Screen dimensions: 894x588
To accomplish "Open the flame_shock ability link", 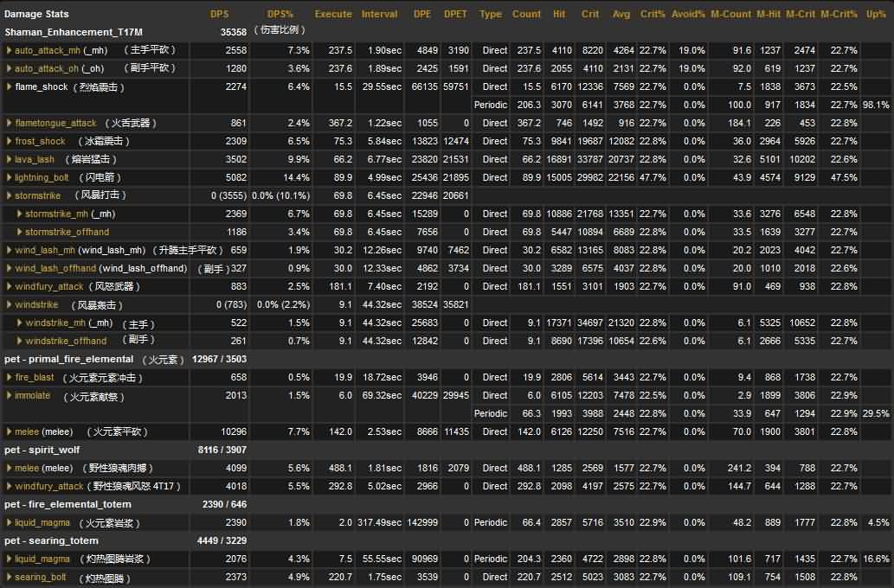I will pyautogui.click(x=41, y=86).
